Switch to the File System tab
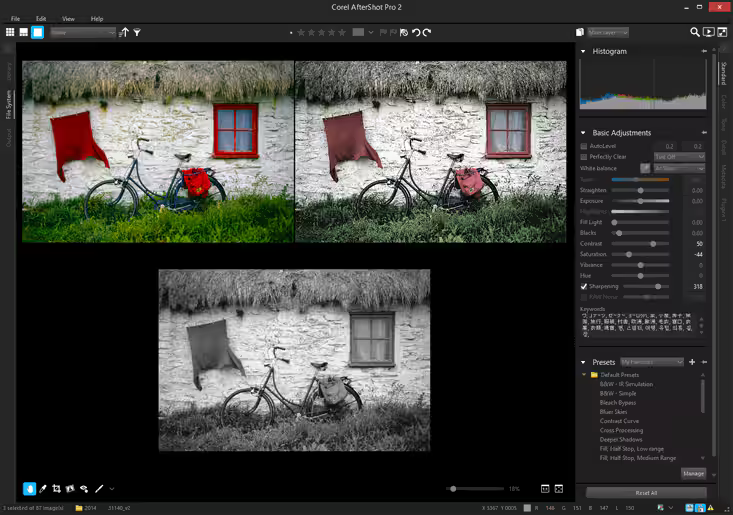The height and width of the screenshot is (515, 733). (x=9, y=105)
